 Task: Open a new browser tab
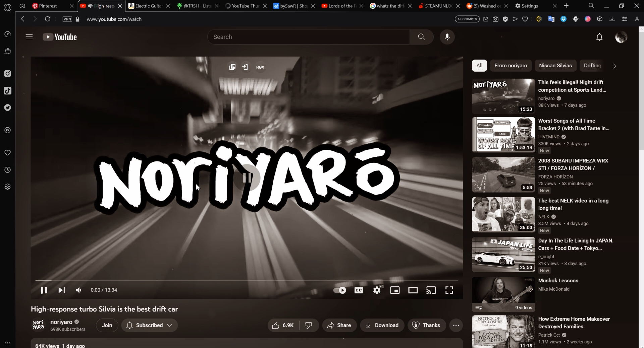(x=566, y=6)
